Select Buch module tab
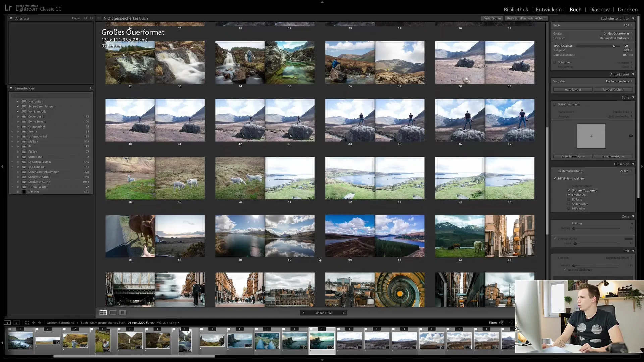Screen dimensions: 644x362 [575, 9]
